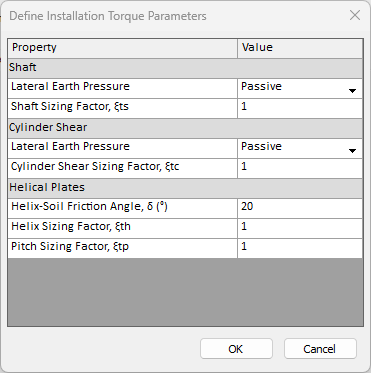Image resolution: width=371 pixels, height=373 pixels.
Task: Select the Cylinder Shear Sizing Factor, ξtc label
Action: (95, 167)
